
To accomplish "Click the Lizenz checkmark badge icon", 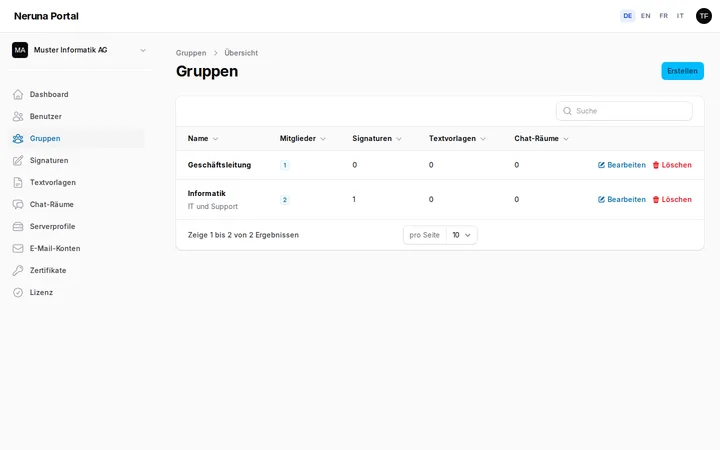I will tap(18, 292).
